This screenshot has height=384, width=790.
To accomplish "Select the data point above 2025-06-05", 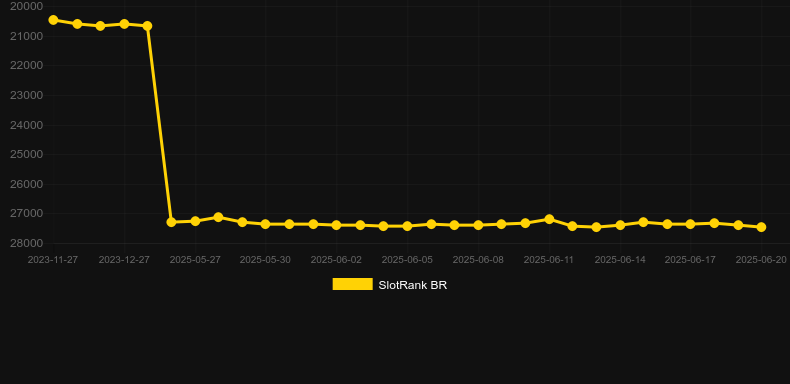I will [408, 226].
